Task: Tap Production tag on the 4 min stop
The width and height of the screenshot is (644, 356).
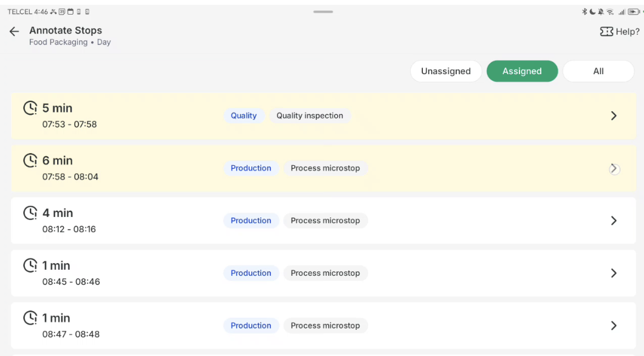Action: pyautogui.click(x=251, y=221)
